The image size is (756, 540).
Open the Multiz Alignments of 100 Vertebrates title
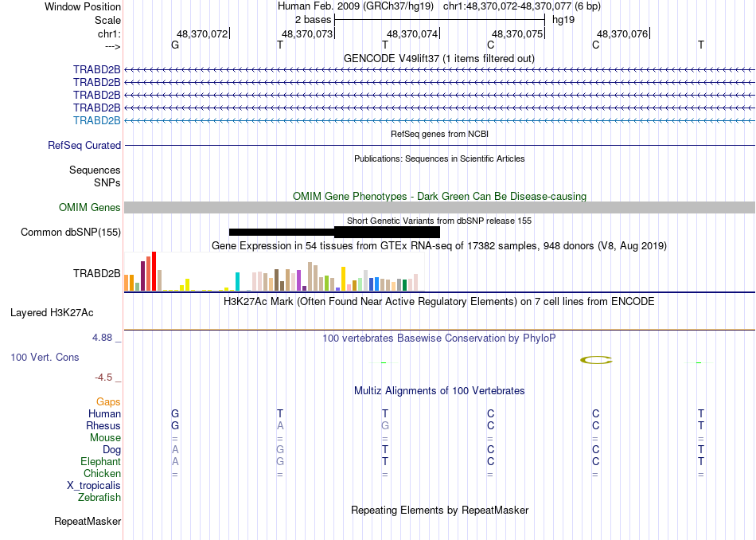439,391
